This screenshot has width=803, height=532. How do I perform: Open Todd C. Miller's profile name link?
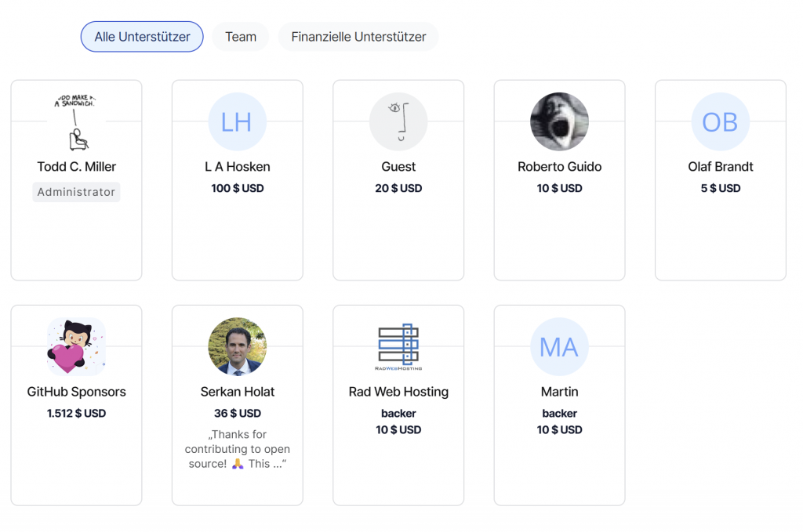pos(76,167)
